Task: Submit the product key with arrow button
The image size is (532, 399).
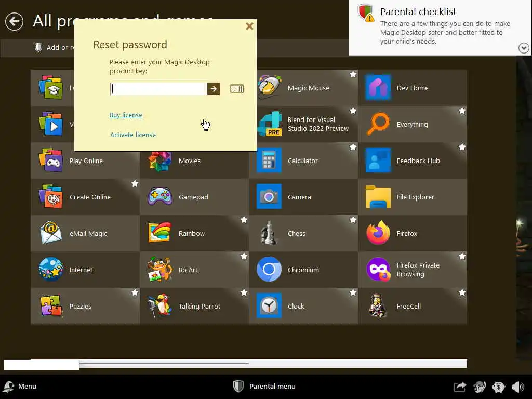Action: pos(214,89)
